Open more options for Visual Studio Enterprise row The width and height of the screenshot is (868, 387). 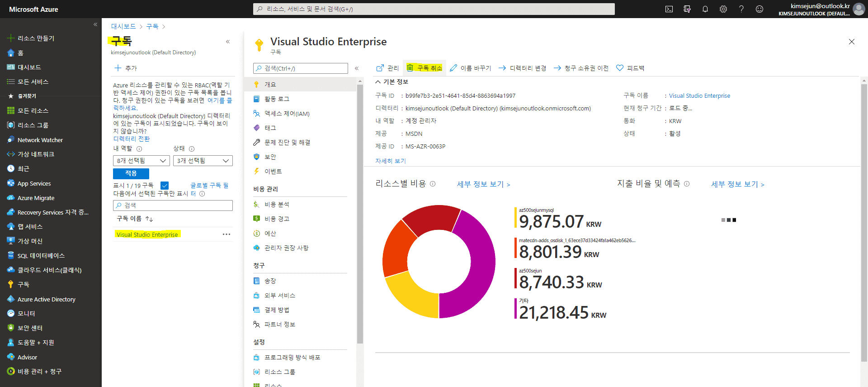pyautogui.click(x=226, y=234)
